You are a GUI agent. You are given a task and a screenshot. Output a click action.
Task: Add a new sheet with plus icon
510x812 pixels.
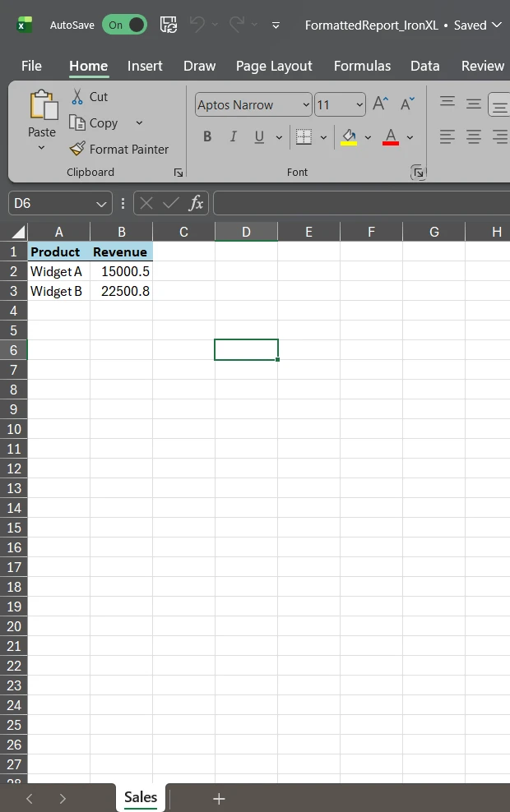click(x=219, y=798)
